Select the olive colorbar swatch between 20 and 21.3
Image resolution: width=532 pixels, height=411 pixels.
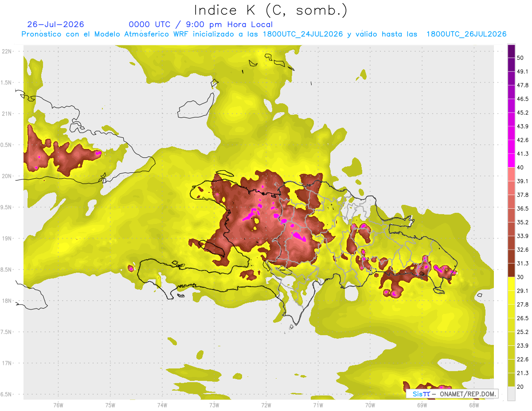pos(511,380)
